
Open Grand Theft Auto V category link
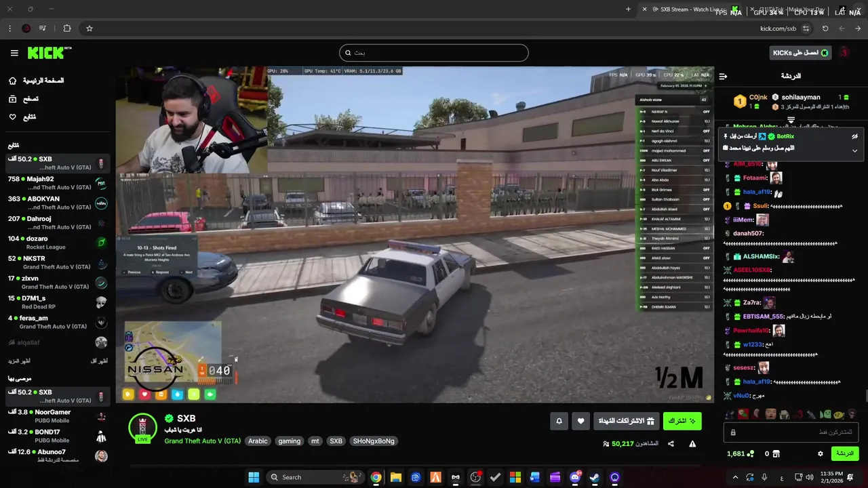202,441
